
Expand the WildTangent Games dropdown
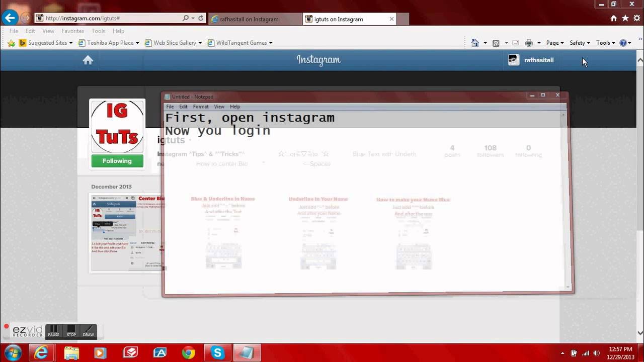[271, 43]
